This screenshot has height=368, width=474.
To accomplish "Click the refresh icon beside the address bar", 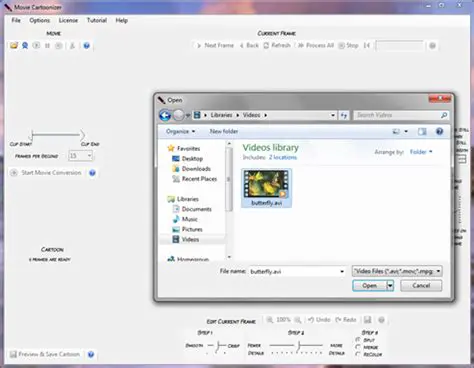I will tap(344, 115).
